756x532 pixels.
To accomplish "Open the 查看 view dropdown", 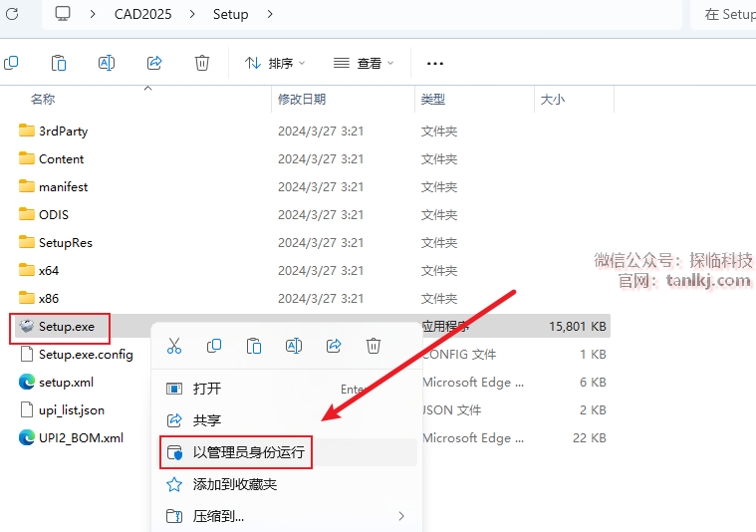I will [x=364, y=63].
